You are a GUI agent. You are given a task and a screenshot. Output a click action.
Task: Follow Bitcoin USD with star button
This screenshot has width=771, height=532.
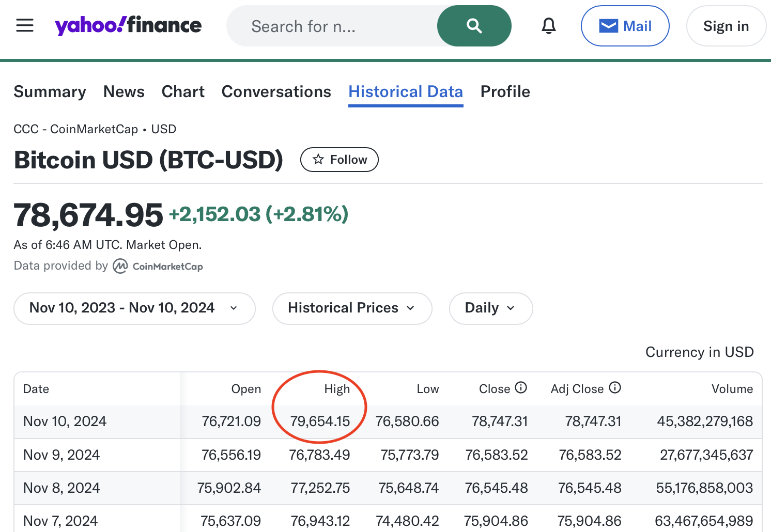[x=340, y=160]
